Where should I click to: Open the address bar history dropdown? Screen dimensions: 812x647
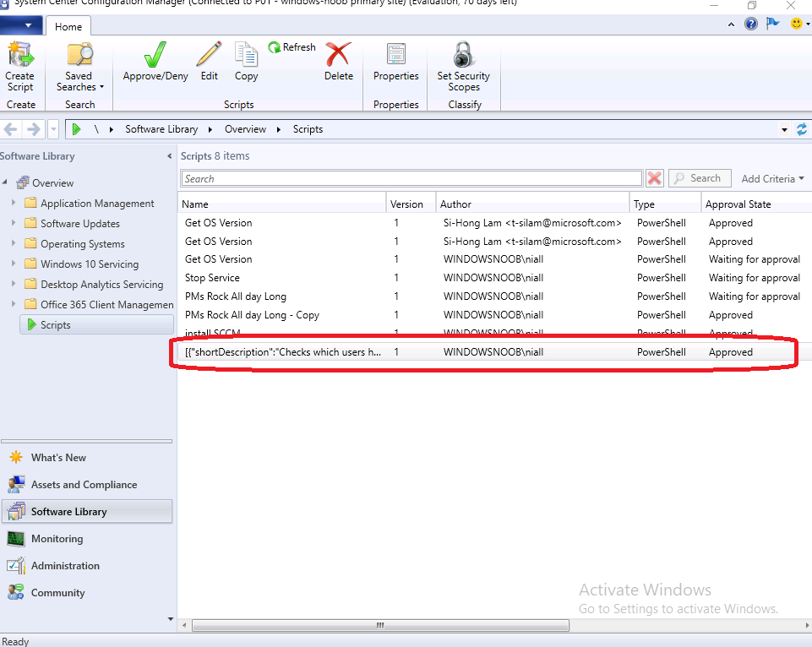785,129
